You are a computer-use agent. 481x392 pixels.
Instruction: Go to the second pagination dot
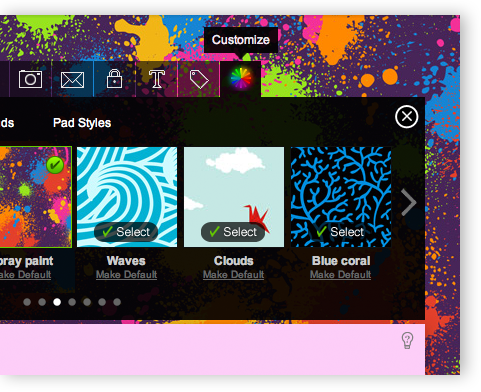(42, 302)
